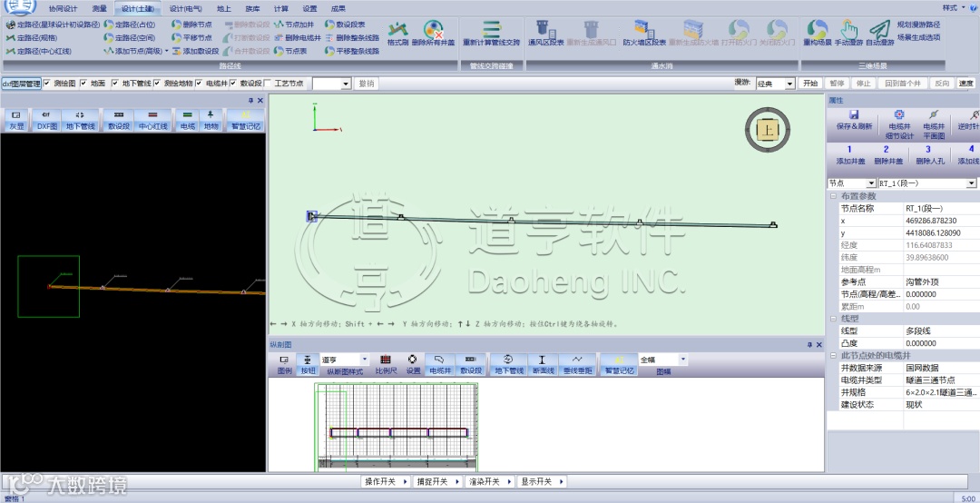The image size is (980, 503).
Task: Switch to the 族库 tab
Action: (x=252, y=9)
